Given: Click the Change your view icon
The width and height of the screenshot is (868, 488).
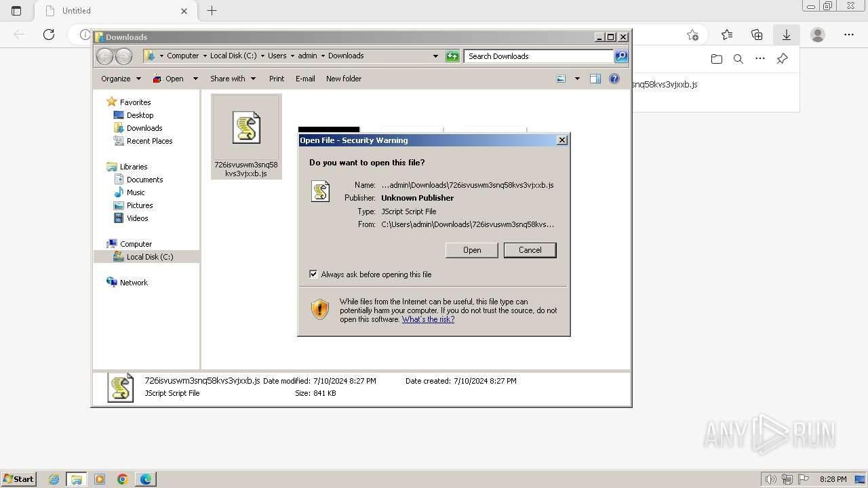Looking at the screenshot, I should (x=561, y=79).
